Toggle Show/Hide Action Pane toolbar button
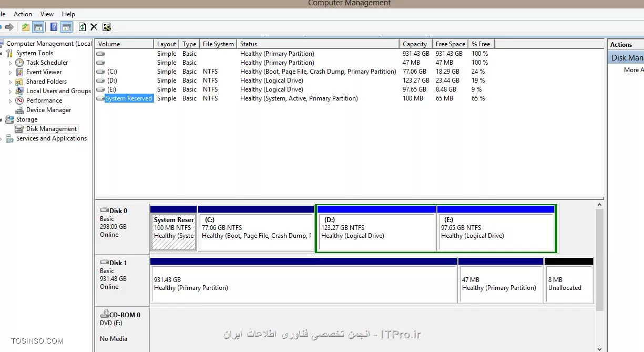 point(66,27)
